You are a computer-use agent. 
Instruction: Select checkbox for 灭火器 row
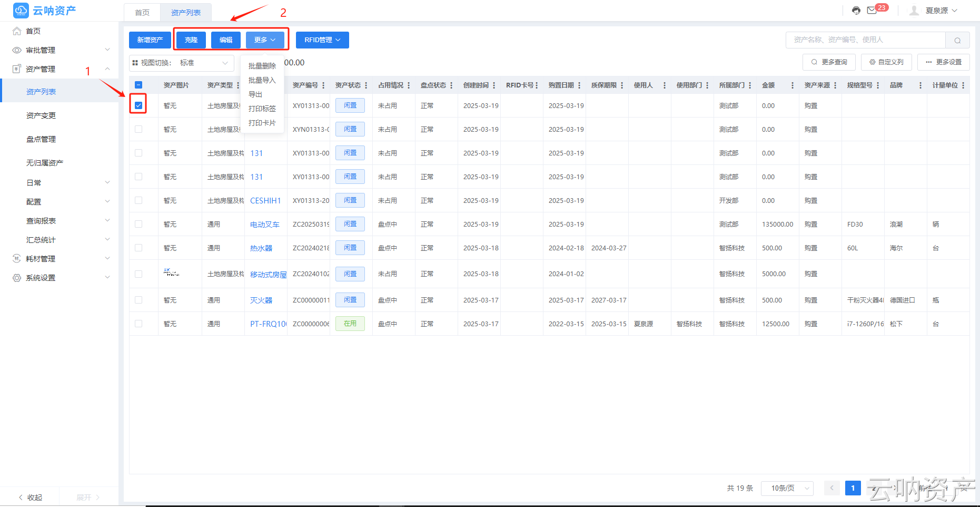[x=138, y=300]
